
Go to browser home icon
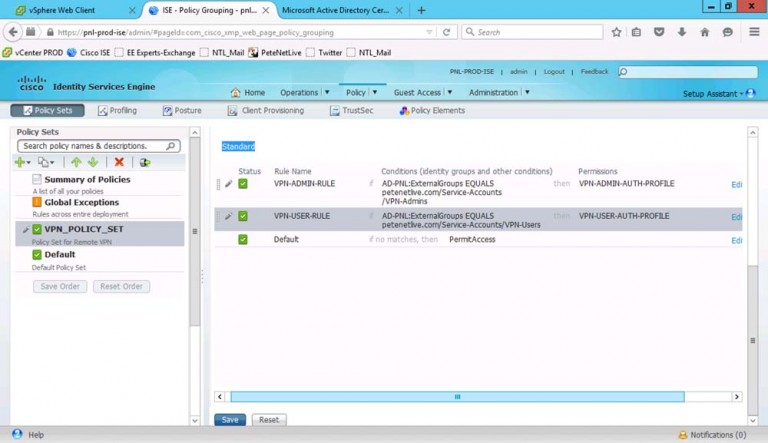pyautogui.click(x=704, y=32)
